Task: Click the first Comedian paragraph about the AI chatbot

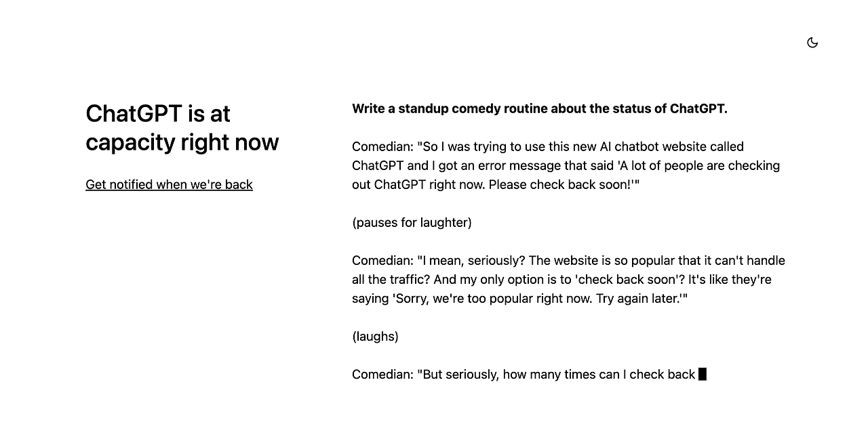Action: (566, 165)
